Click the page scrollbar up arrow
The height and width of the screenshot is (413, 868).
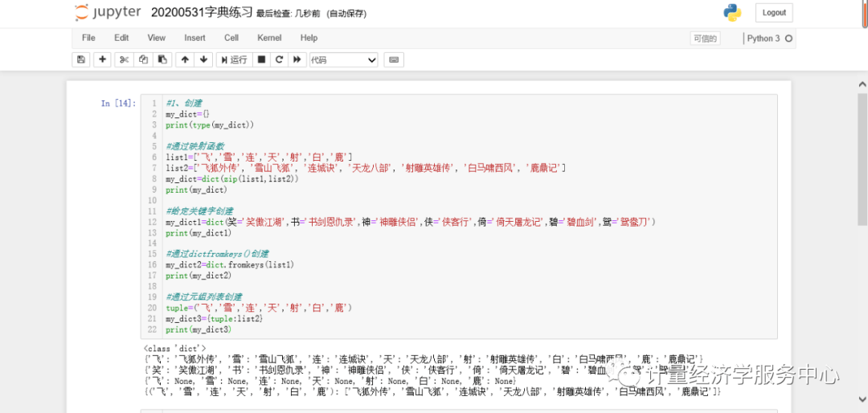pyautogui.click(x=862, y=85)
